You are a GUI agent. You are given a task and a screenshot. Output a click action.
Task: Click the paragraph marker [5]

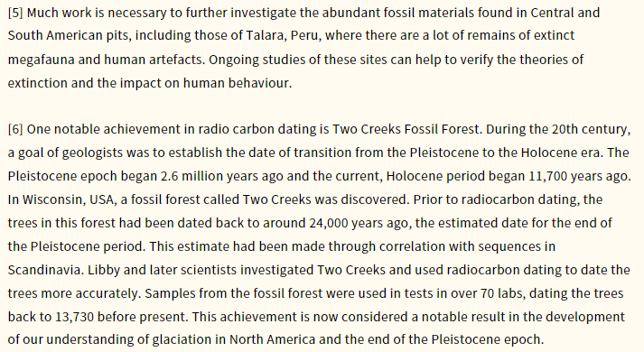tap(15, 14)
